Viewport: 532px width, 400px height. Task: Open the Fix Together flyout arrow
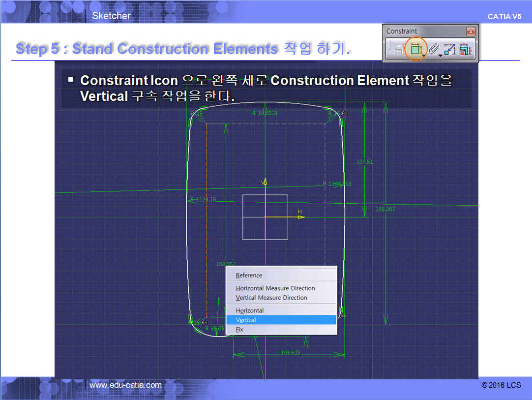point(441,55)
